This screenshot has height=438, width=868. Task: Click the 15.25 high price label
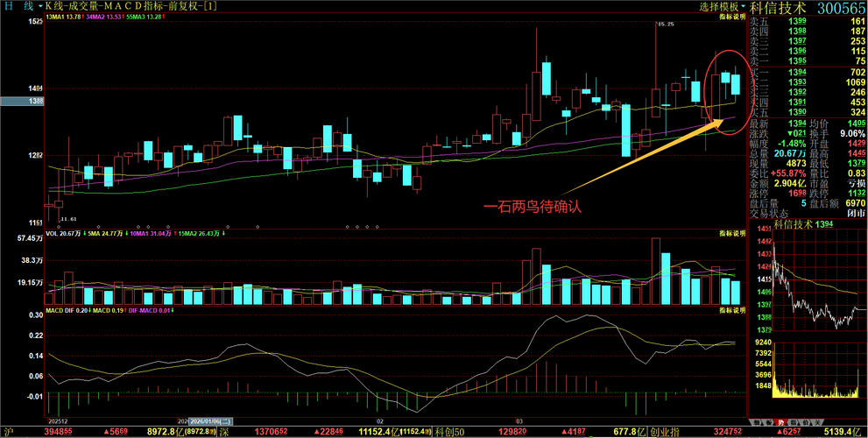coord(665,25)
